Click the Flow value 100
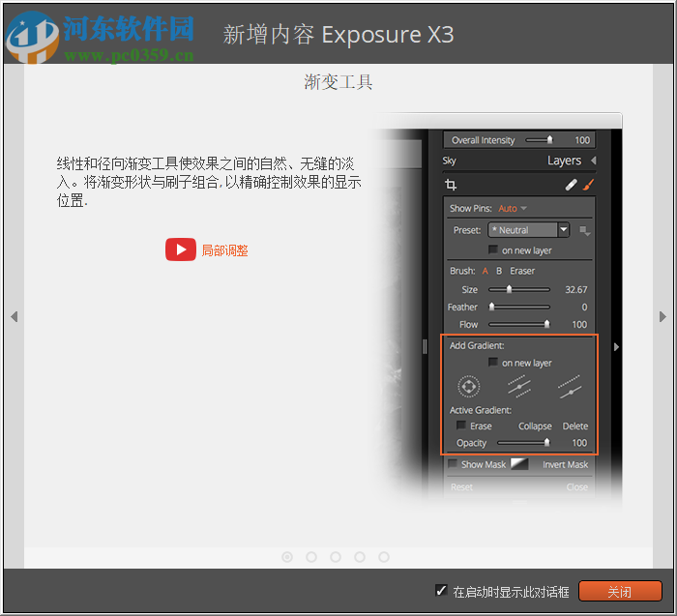Screen dimensions: 677x616 tap(579, 325)
